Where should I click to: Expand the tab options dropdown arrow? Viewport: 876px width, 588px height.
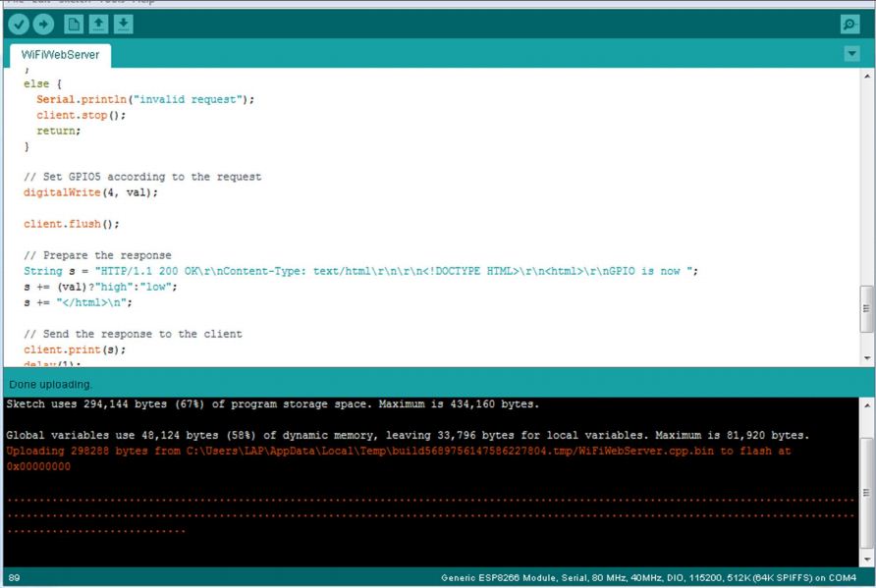(851, 54)
